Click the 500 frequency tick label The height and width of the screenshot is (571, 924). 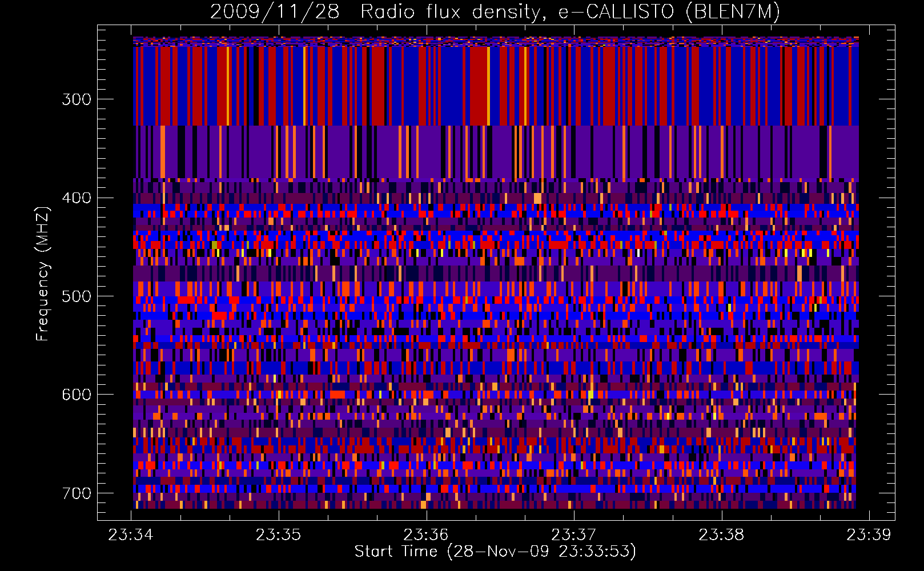[77, 296]
